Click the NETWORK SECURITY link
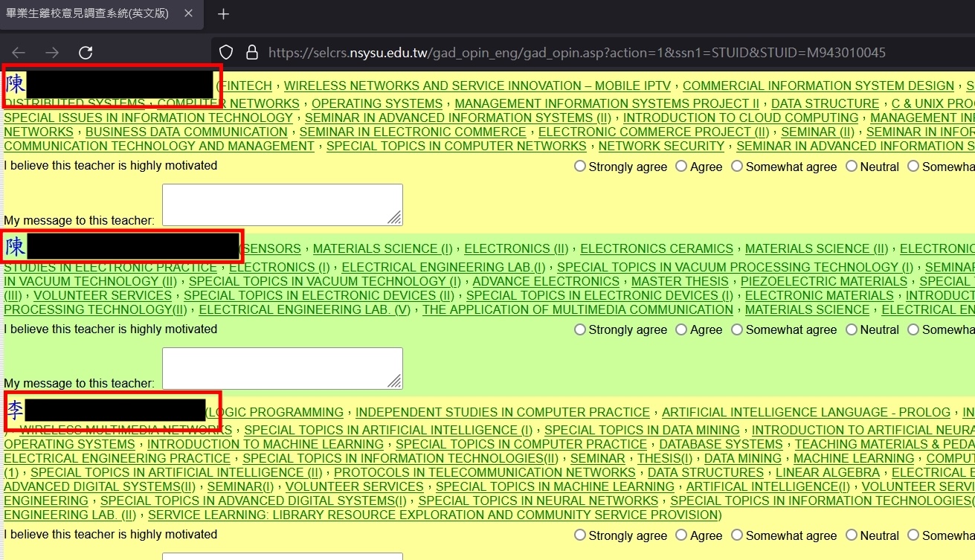Screen dimensions: 975x560 [x=661, y=146]
